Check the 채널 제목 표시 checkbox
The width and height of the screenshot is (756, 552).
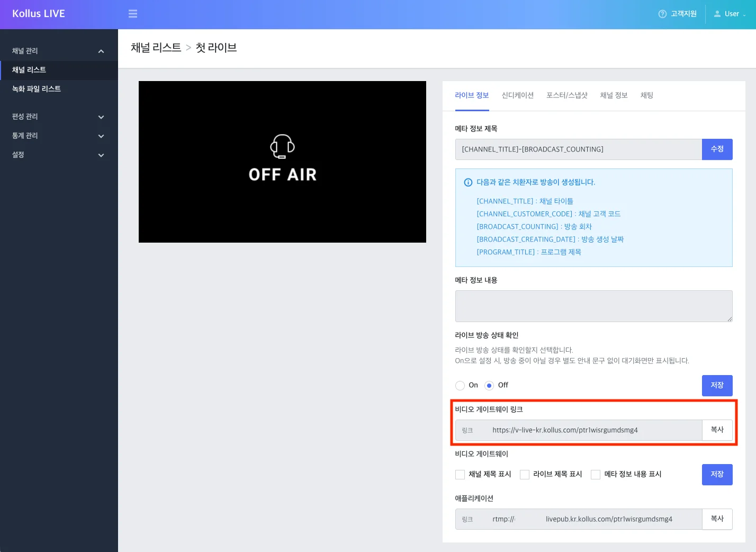460,475
